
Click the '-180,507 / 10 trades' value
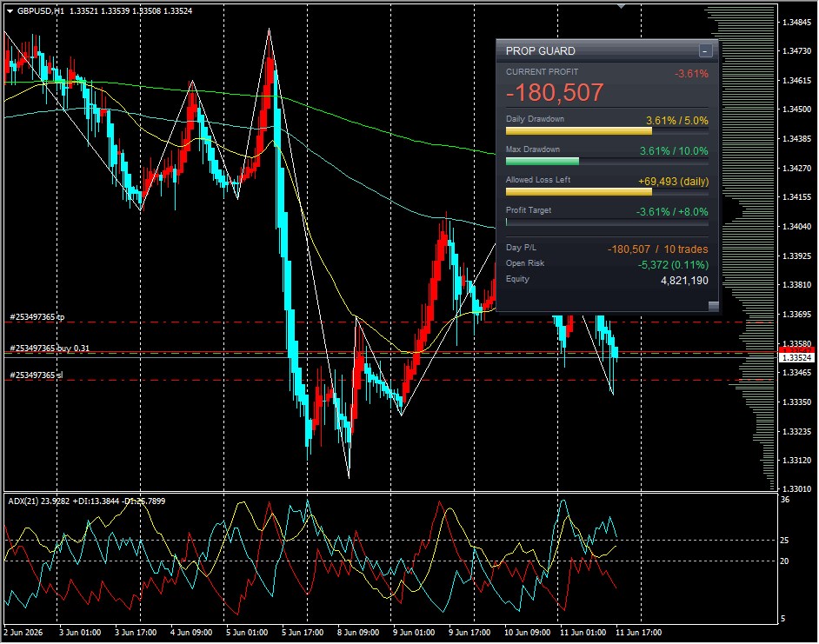657,249
